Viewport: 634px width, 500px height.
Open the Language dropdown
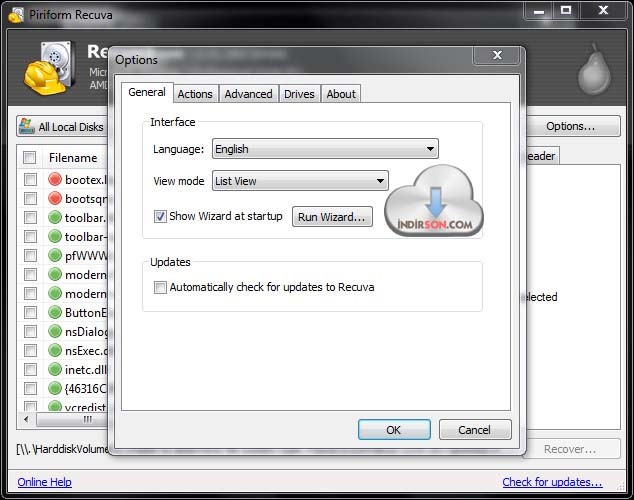[325, 149]
